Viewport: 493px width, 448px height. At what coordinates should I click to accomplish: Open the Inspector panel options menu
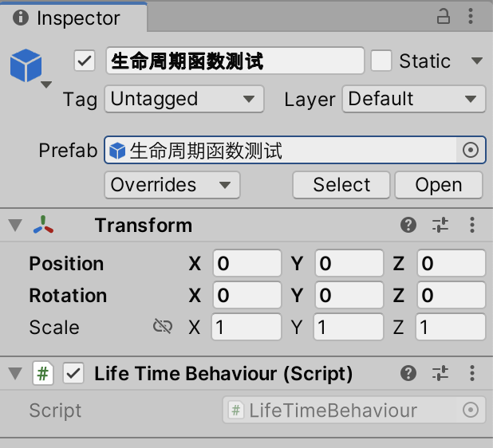471,17
